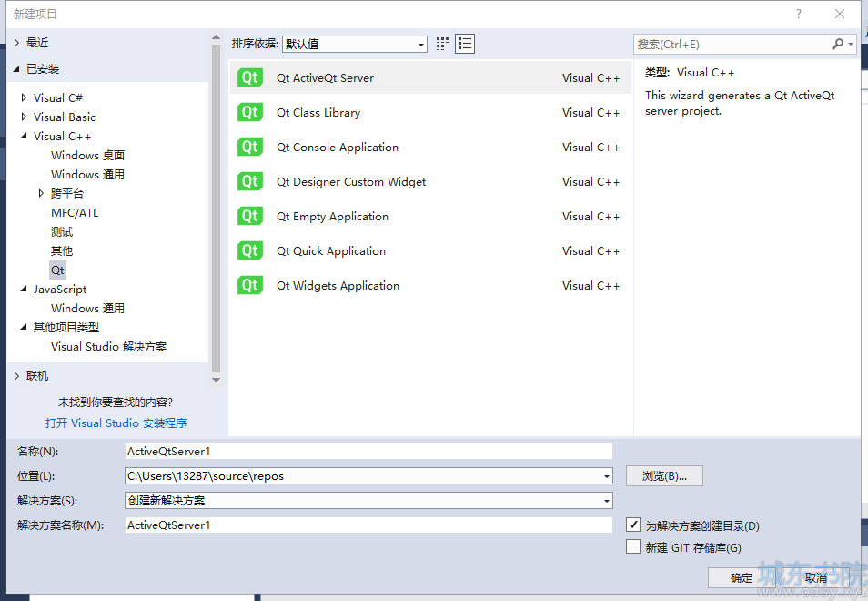Image resolution: width=868 pixels, height=601 pixels.
Task: Expand the Recent section
Action: (16, 43)
